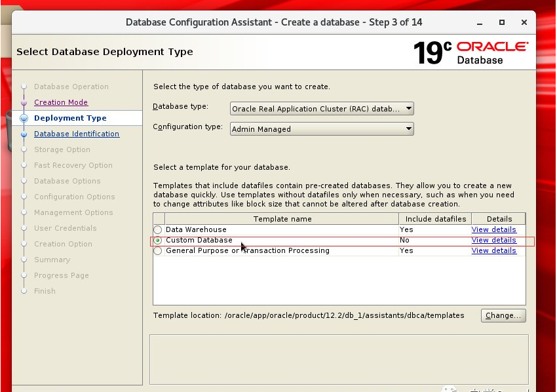Select the Deployment Type step in sidebar
Screen dimensions: 557x392
click(x=69, y=118)
